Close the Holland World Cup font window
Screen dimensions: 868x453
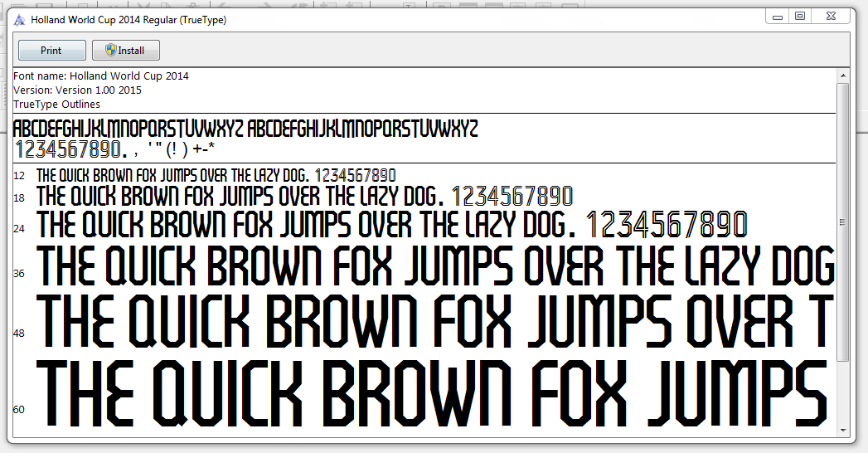click(831, 17)
